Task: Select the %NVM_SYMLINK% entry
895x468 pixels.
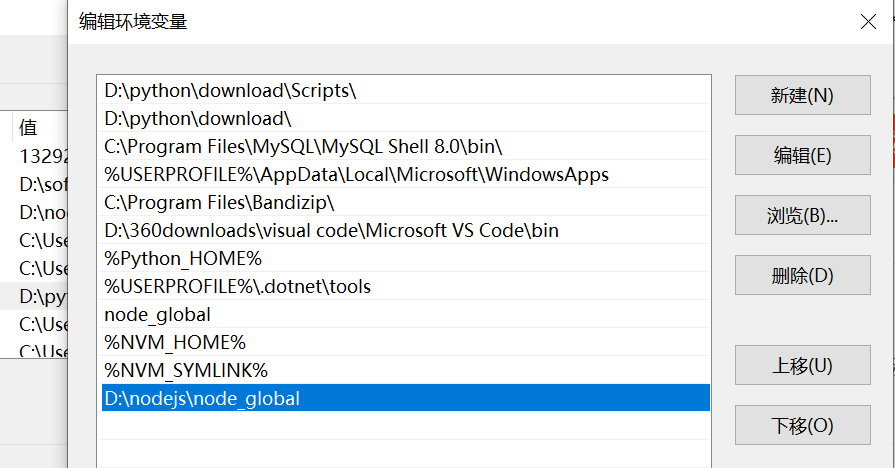Action: coord(404,370)
